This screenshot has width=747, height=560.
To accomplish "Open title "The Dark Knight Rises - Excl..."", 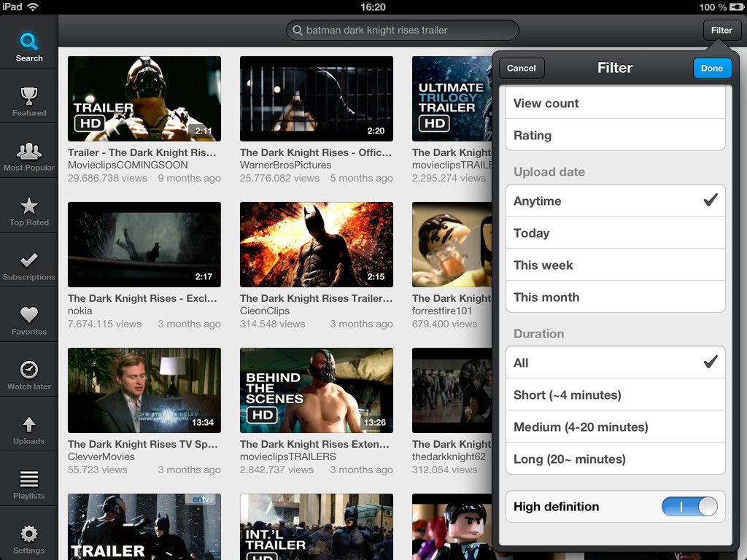I will coord(142,298).
